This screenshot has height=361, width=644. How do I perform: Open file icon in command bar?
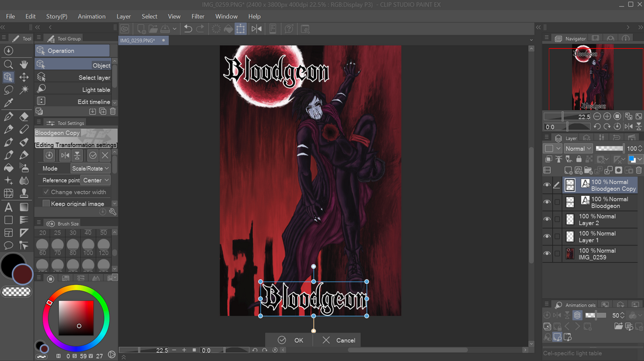tap(153, 29)
